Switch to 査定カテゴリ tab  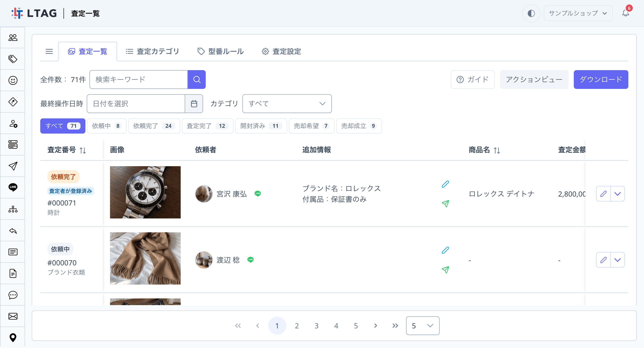(152, 51)
